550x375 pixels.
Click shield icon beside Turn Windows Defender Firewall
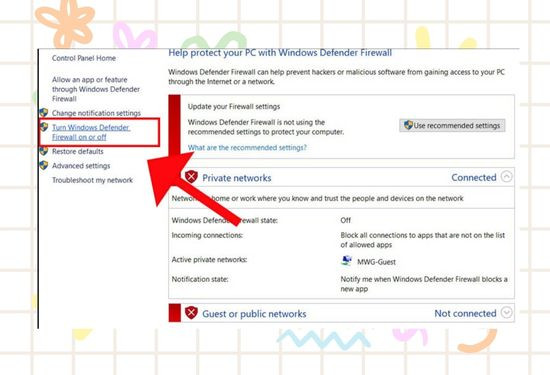click(x=43, y=127)
